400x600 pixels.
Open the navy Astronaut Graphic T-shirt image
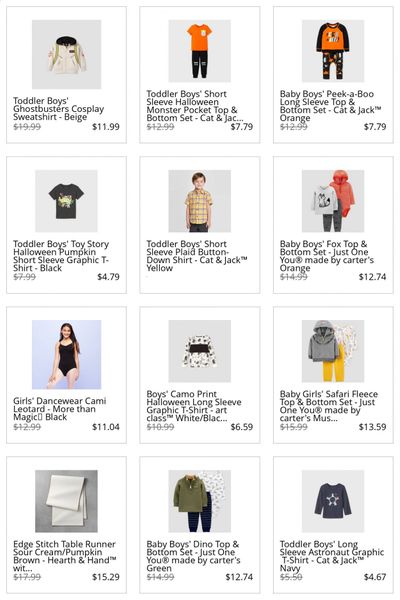[x=333, y=501]
